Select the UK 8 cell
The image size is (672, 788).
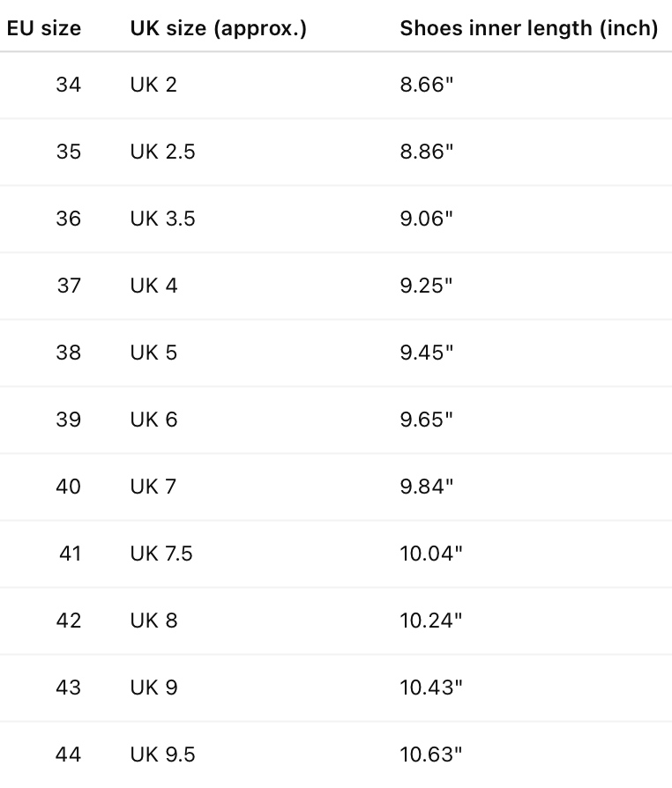point(153,621)
